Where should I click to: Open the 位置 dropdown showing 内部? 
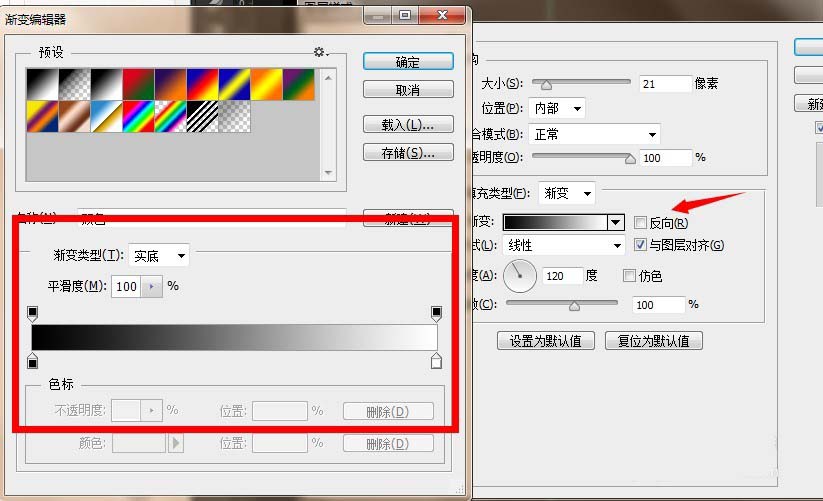click(x=556, y=109)
